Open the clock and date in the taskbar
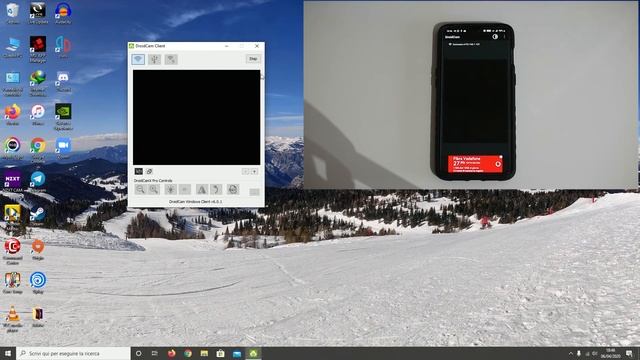 tap(611, 353)
